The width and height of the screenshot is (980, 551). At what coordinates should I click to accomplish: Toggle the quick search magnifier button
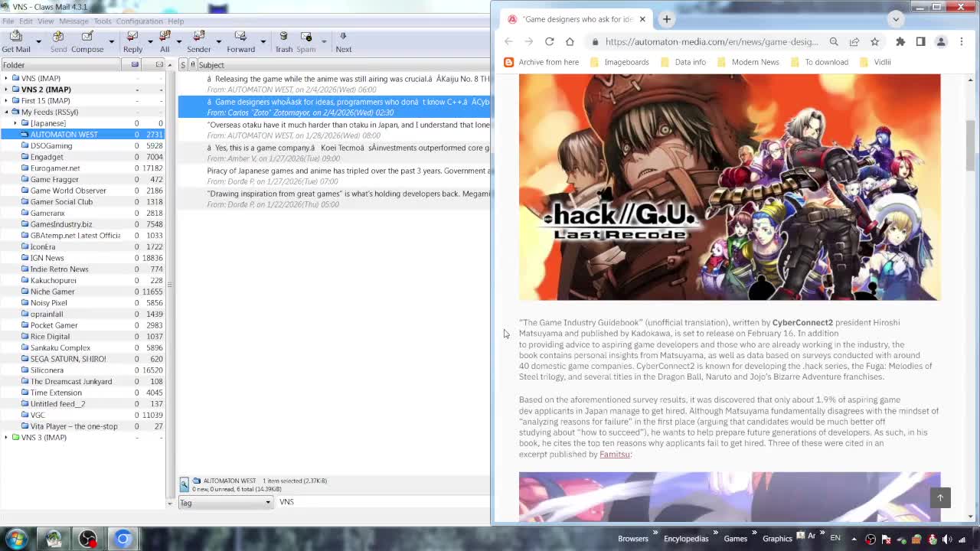coord(184,484)
